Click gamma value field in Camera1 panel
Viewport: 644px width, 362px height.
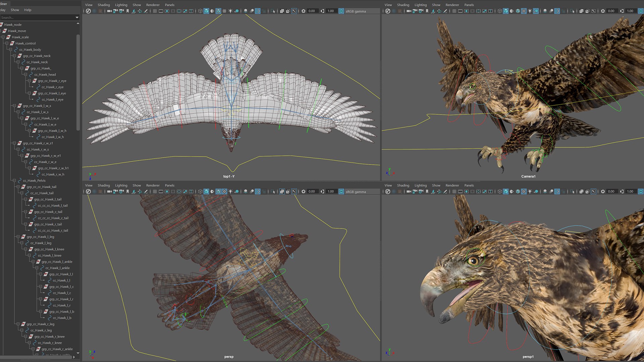630,11
